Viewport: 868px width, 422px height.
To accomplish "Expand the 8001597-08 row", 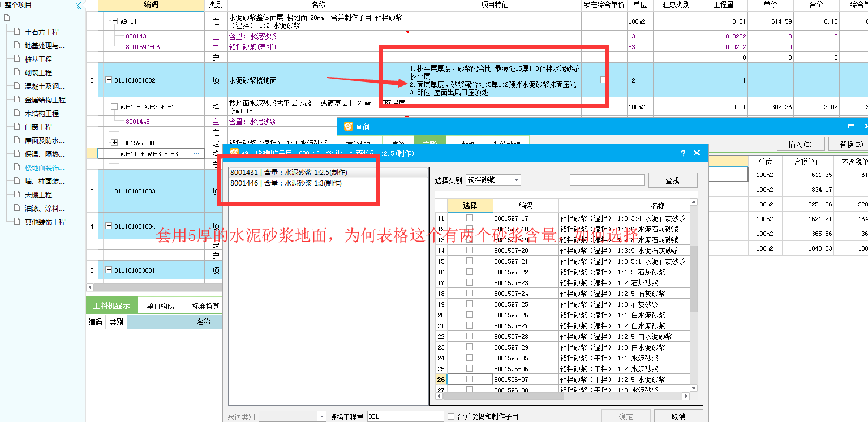I will tap(114, 143).
